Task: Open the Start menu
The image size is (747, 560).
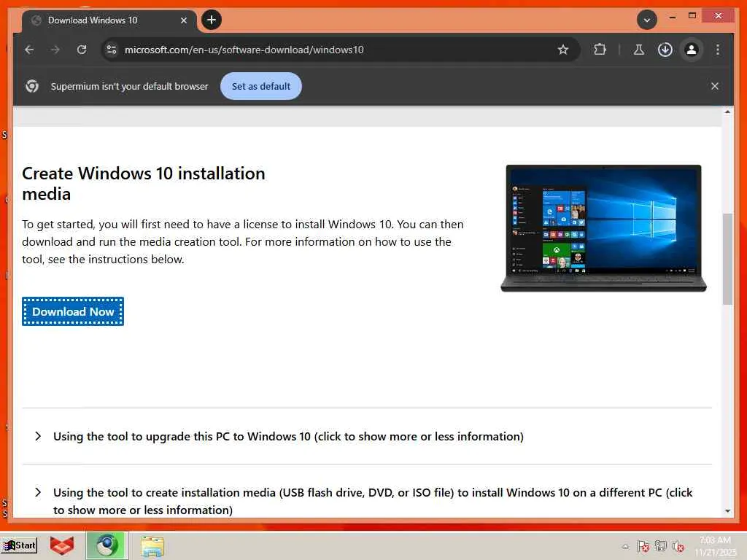Action: coord(19,545)
